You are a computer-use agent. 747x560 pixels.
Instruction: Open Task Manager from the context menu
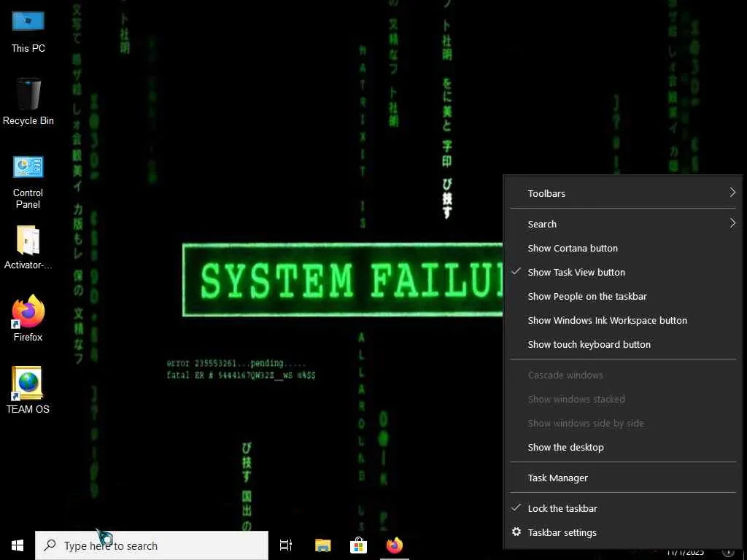(623, 478)
